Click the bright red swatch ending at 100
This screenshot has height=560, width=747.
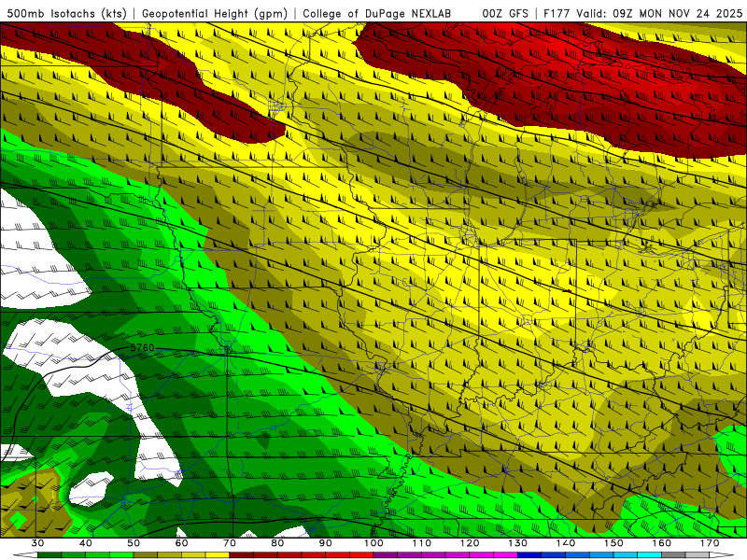(x=361, y=555)
